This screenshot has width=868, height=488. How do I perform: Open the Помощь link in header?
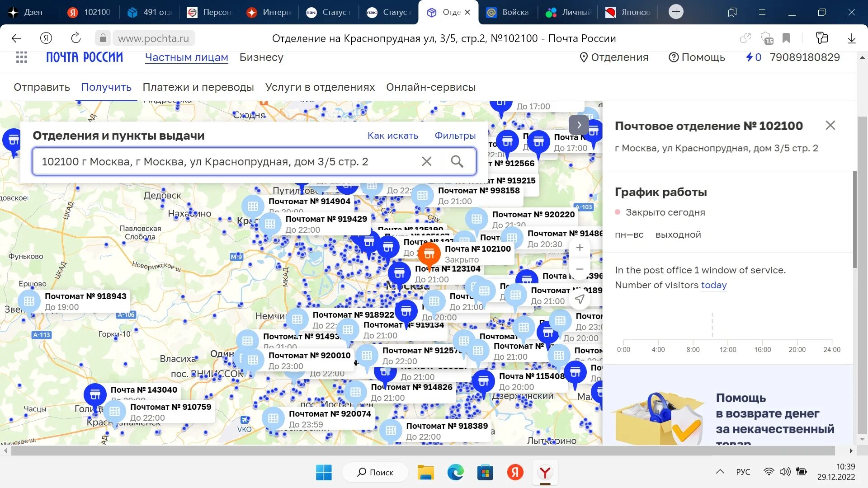[697, 57]
